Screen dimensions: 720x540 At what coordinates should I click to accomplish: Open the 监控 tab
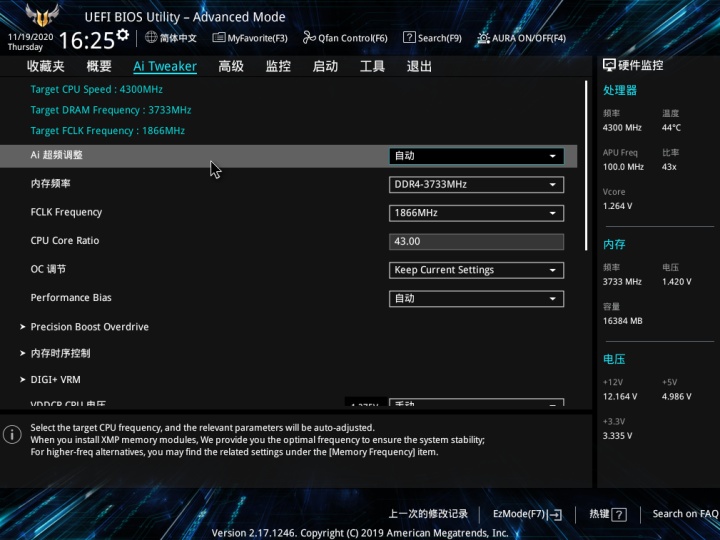click(278, 66)
